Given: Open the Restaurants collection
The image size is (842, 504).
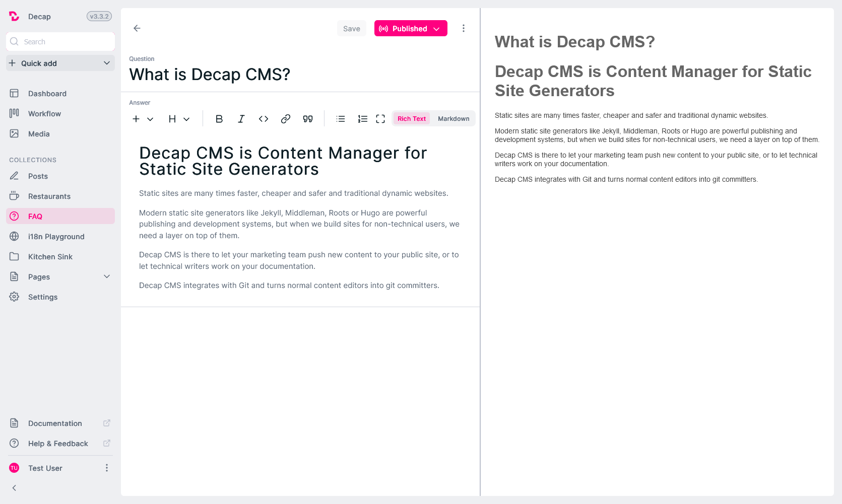Looking at the screenshot, I should coord(60,196).
